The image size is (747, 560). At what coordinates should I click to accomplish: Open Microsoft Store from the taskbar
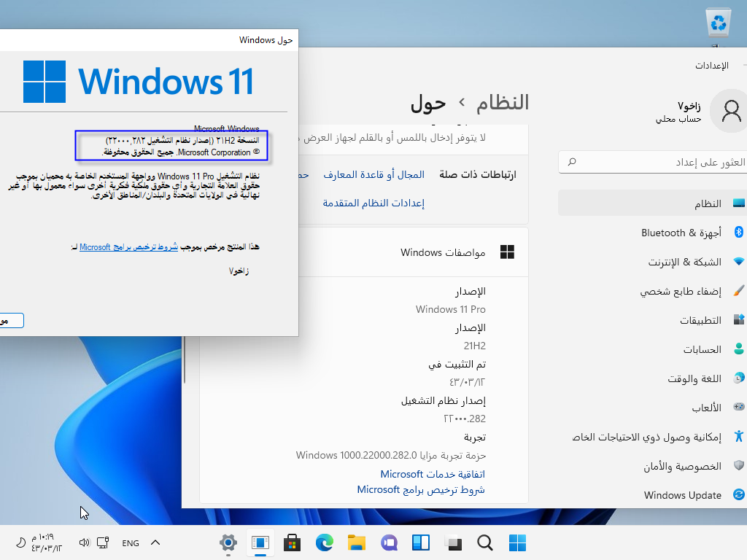tap(292, 542)
